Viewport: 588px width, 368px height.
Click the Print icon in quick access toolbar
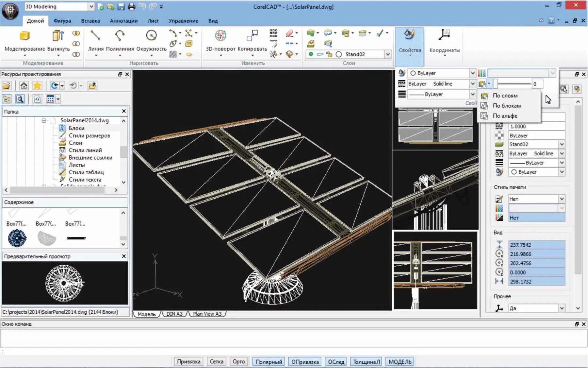(x=131, y=7)
